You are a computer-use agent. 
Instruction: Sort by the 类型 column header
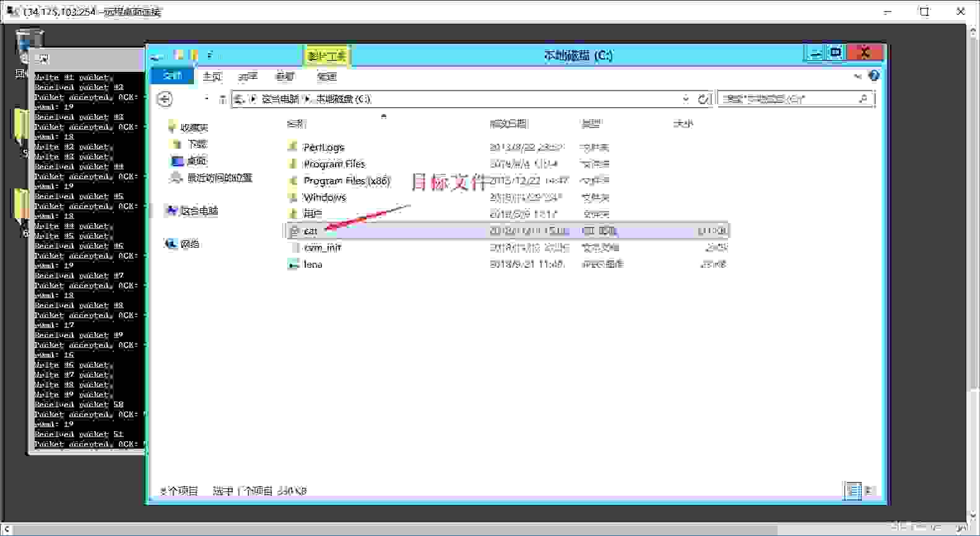(x=591, y=124)
